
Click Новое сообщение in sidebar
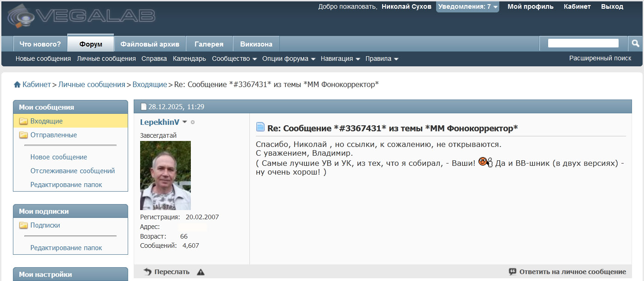[x=59, y=157]
